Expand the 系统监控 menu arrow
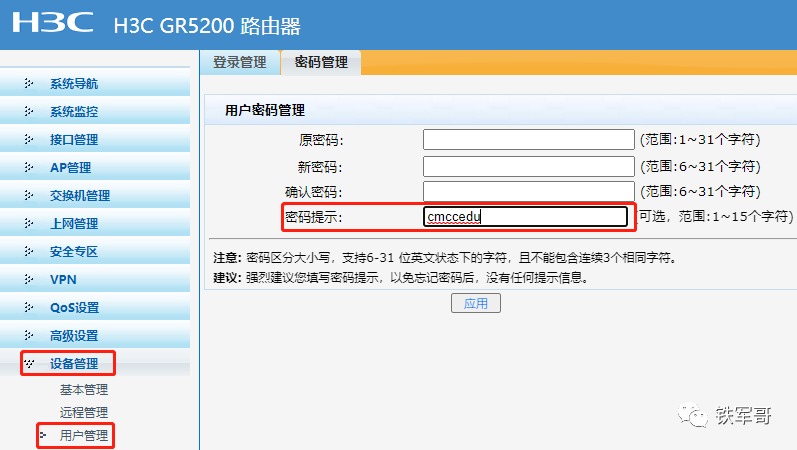 (x=28, y=111)
